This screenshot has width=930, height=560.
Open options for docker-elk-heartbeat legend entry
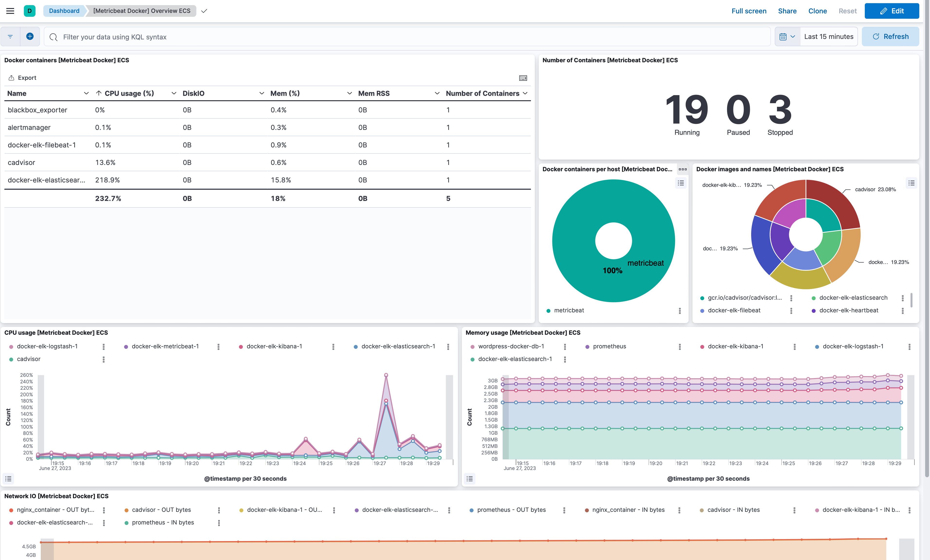903,311
